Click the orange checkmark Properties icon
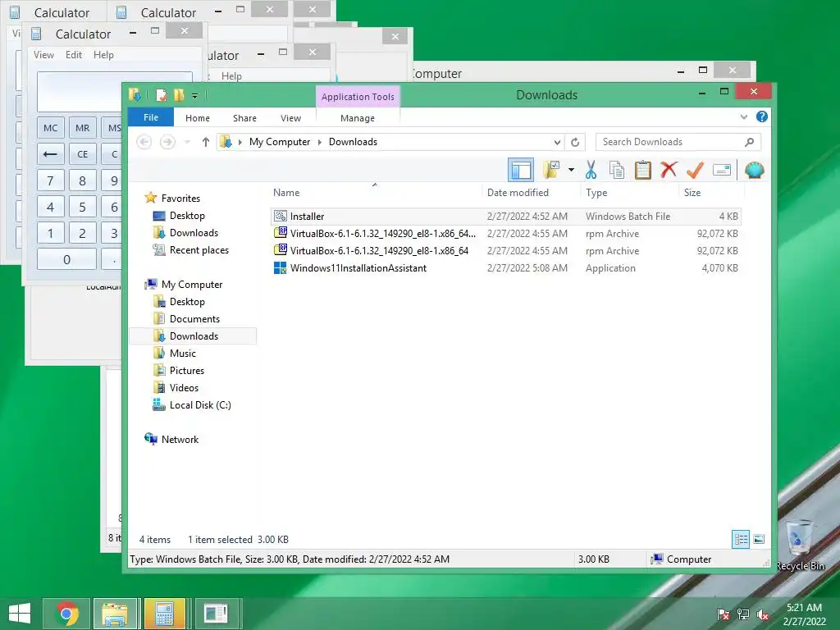Screen dimensions: 840x630 point(695,170)
